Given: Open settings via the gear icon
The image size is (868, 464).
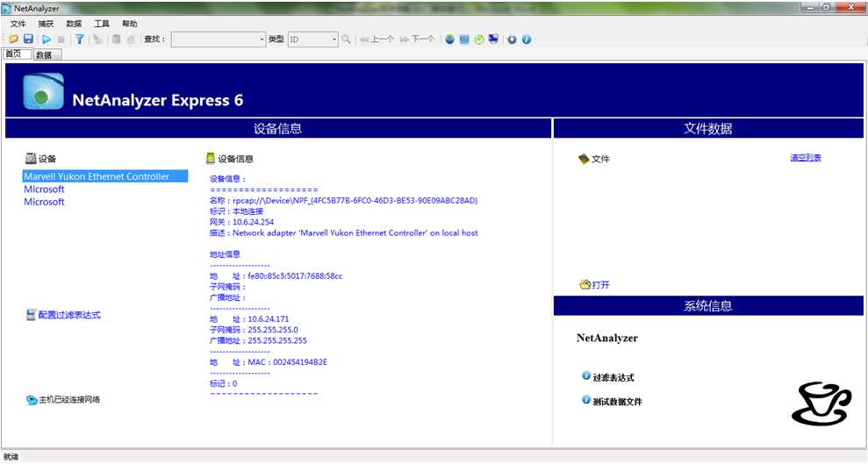Looking at the screenshot, I should [x=512, y=39].
